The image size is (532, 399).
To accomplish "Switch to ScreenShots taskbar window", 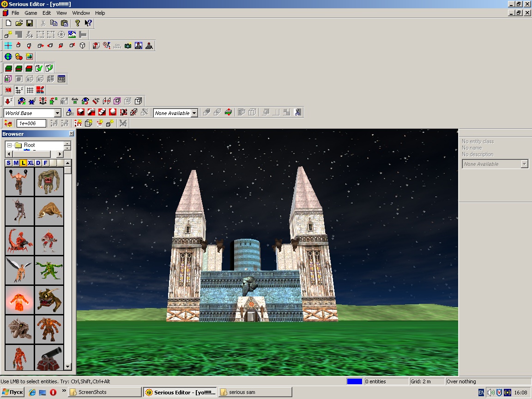I will 104,392.
